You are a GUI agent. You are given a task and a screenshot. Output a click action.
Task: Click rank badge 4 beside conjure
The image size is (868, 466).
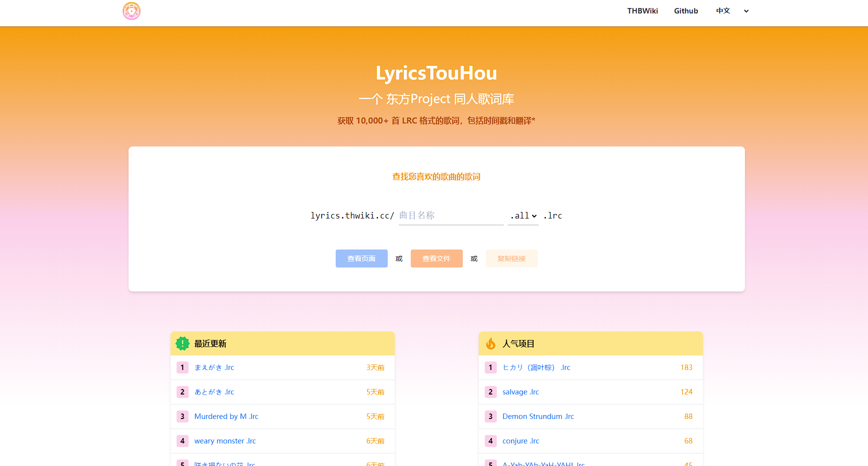coord(491,441)
